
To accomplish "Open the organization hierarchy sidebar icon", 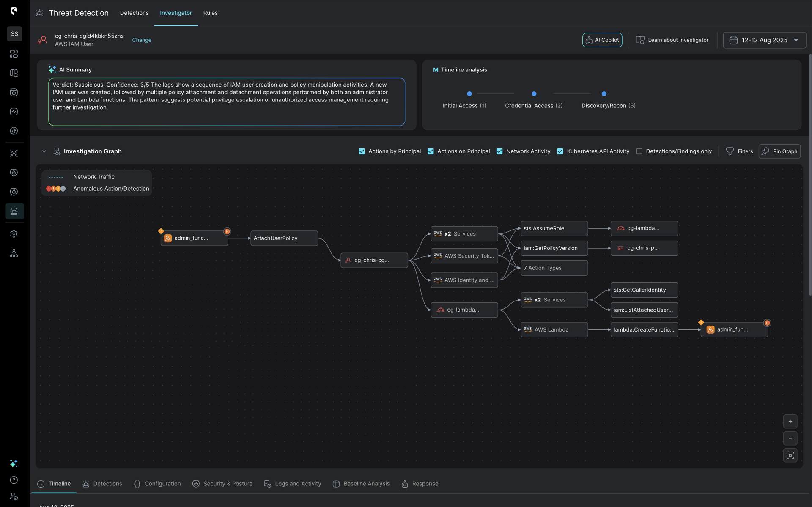I will pos(14,253).
